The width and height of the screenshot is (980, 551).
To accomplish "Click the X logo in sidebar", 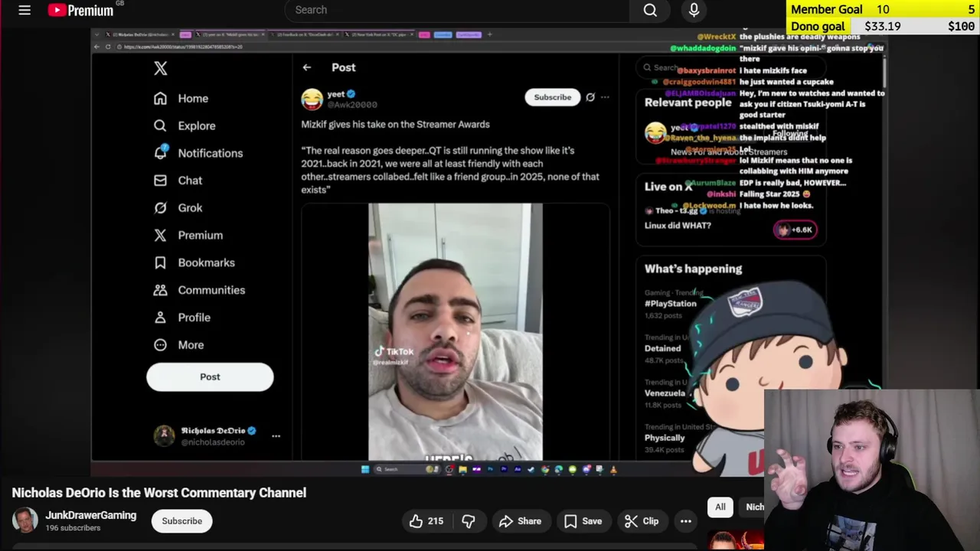I will pyautogui.click(x=160, y=68).
